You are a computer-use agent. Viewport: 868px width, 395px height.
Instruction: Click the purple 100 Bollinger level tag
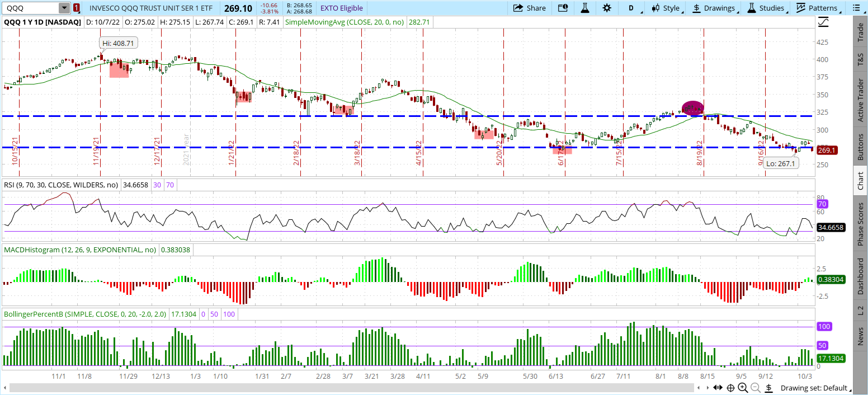824,326
